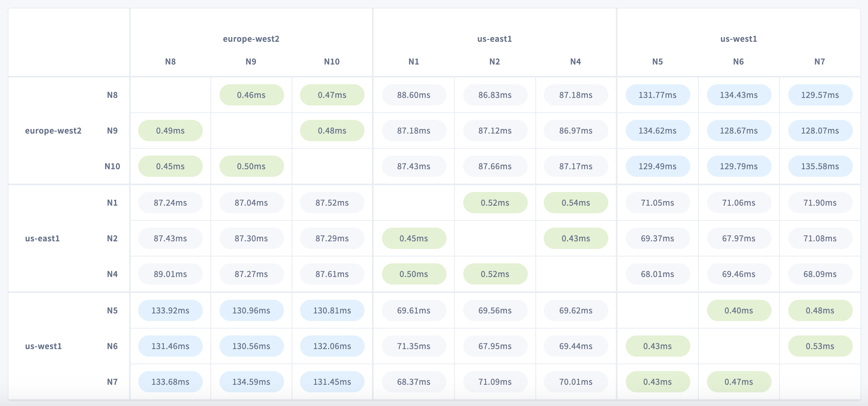The height and width of the screenshot is (406, 868).
Task: Select the 88.60ms latency pill
Action: (x=413, y=95)
